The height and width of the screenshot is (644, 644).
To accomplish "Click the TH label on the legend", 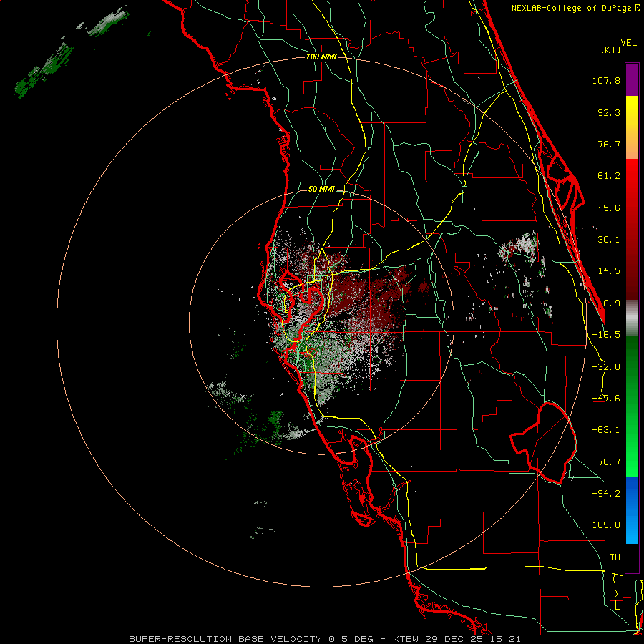I will click(615, 557).
